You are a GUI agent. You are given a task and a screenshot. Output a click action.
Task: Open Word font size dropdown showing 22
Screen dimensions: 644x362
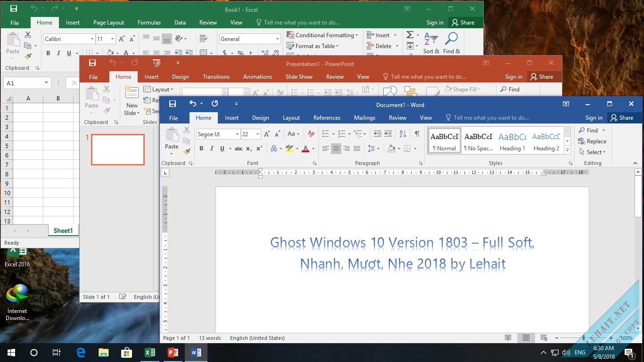(x=257, y=134)
